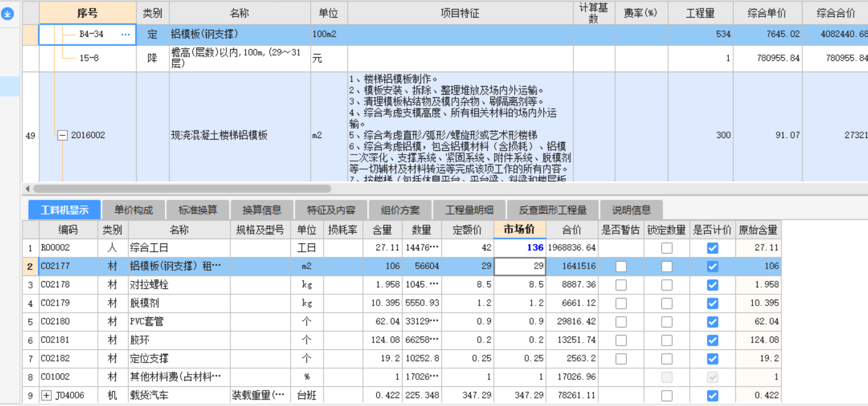This screenshot has height=406, width=868.
Task: Check 是否暂估 for 定位支撑 row
Action: [x=621, y=359]
